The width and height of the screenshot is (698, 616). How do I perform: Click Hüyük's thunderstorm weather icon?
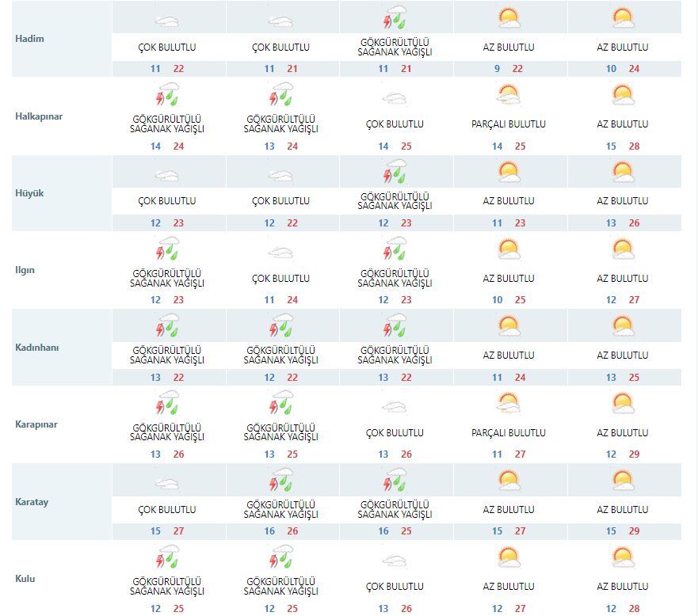click(395, 173)
